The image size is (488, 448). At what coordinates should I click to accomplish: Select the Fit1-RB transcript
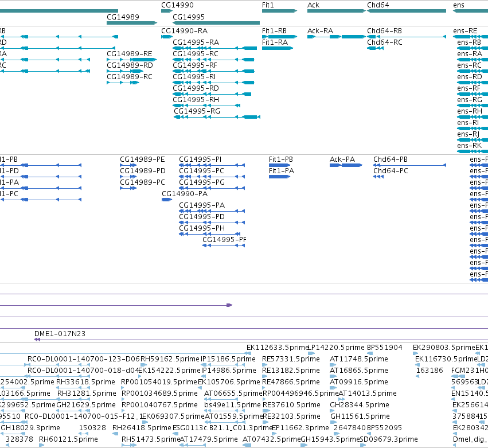(x=279, y=37)
